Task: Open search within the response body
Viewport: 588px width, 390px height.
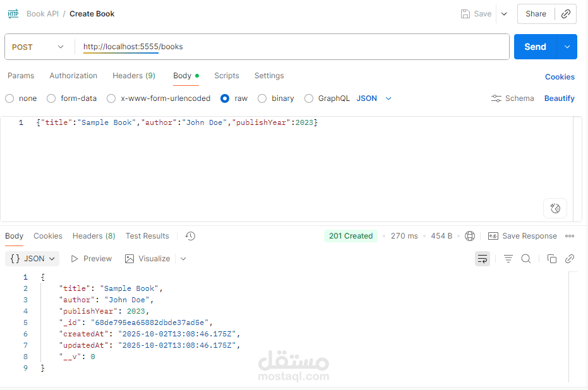Action: pyautogui.click(x=526, y=258)
